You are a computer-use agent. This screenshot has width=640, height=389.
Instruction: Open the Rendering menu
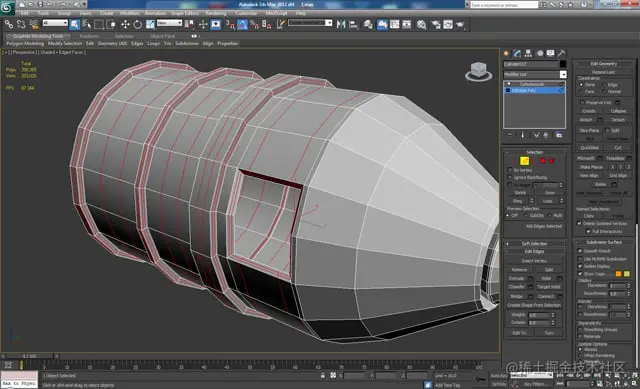pyautogui.click(x=216, y=13)
